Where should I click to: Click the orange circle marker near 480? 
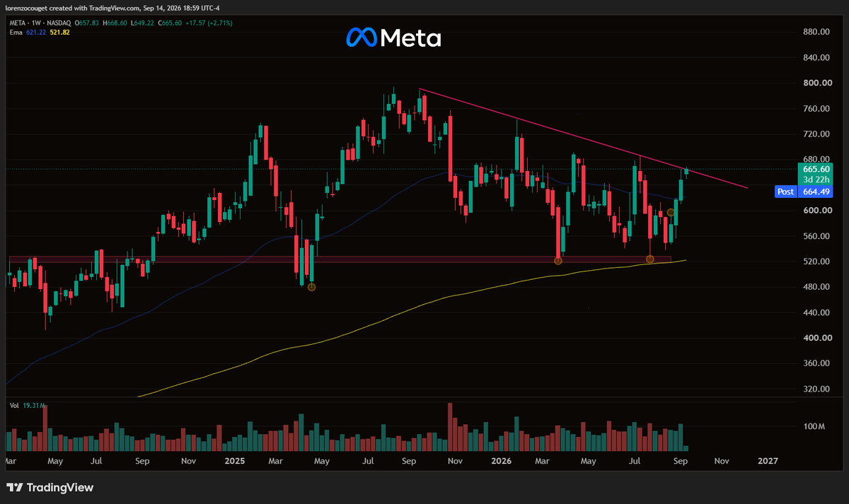tap(312, 287)
